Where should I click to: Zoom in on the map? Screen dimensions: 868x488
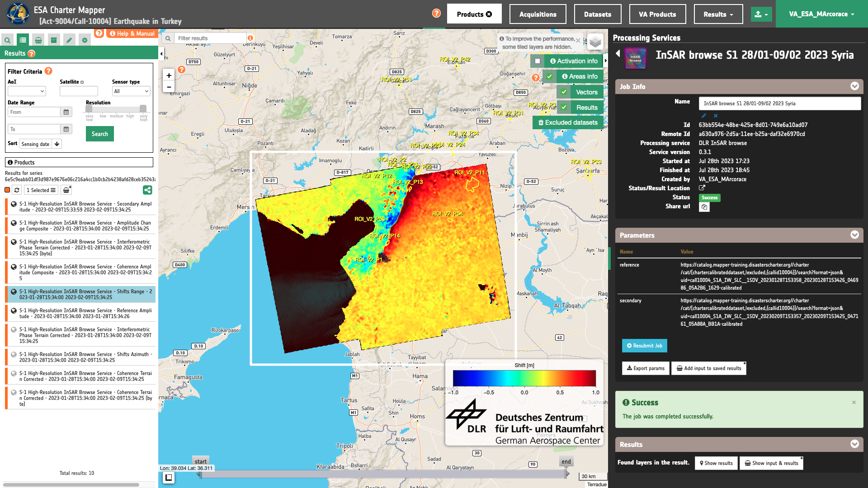point(169,75)
